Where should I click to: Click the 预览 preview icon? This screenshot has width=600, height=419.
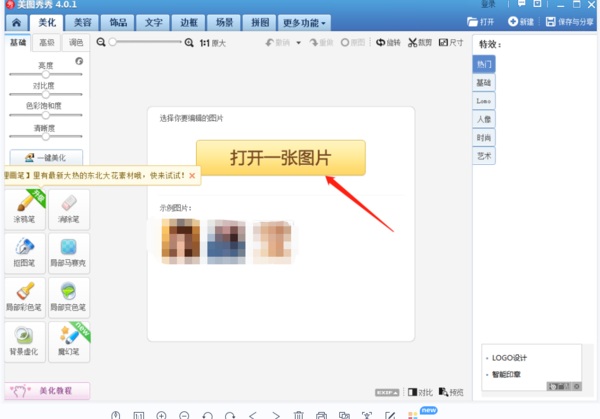tap(451, 392)
